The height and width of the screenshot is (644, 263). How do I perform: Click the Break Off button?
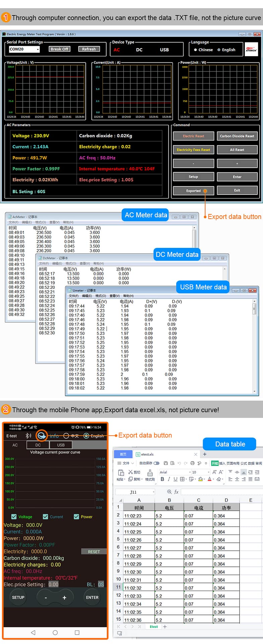(59, 49)
